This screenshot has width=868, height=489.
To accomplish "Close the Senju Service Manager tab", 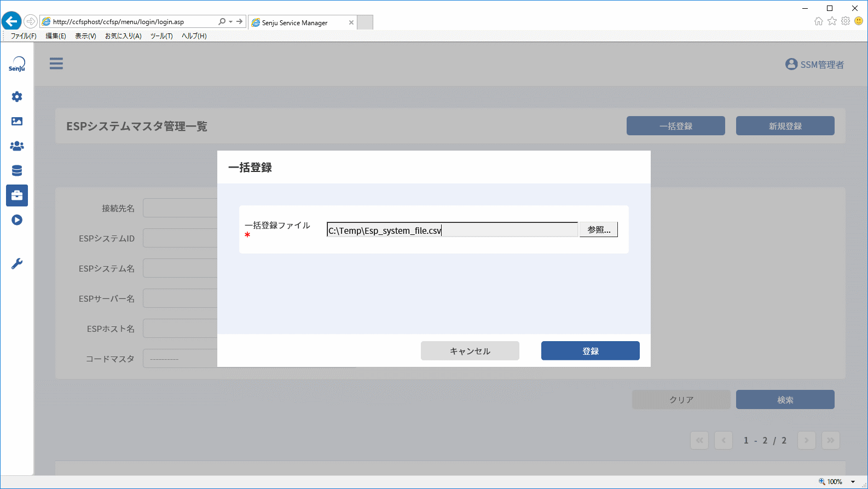I will [x=351, y=22].
